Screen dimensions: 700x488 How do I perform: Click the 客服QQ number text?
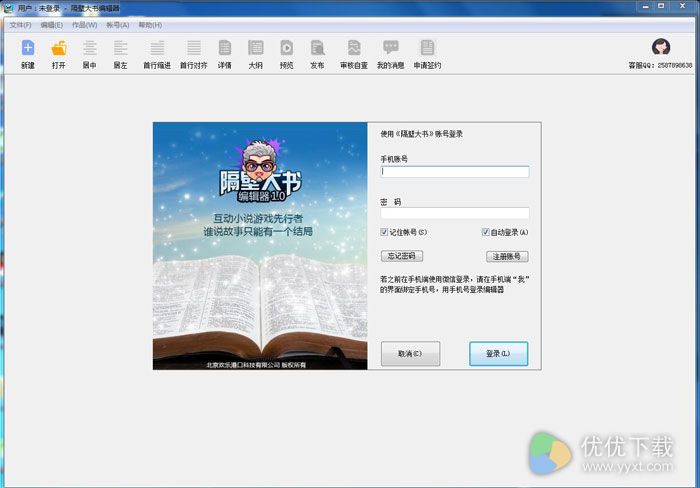click(x=660, y=65)
